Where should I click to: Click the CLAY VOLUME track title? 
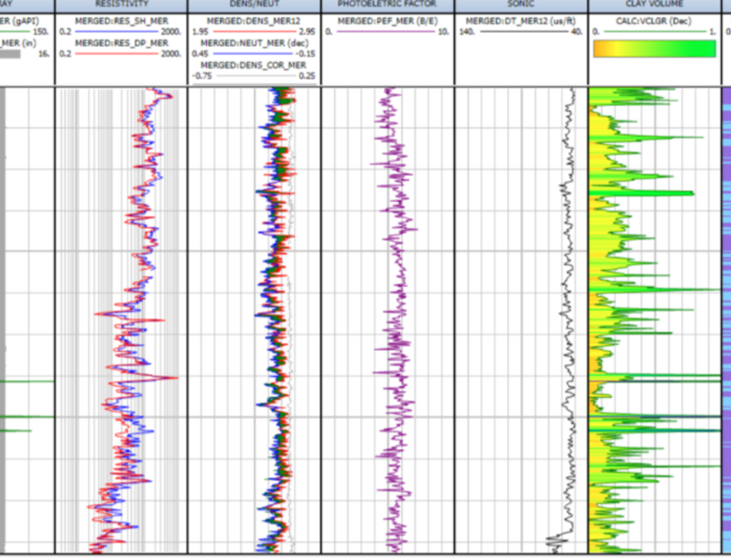tap(655, 5)
